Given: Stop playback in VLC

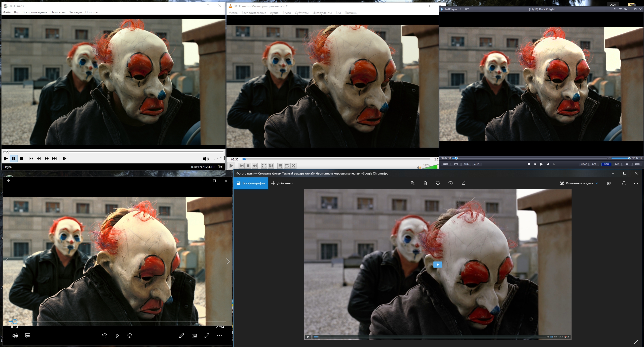Looking at the screenshot, I should click(248, 166).
